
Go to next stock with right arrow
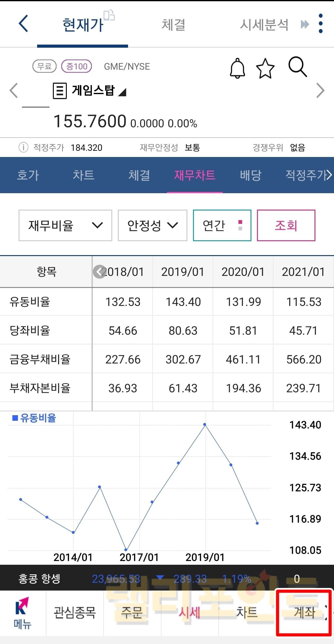click(x=320, y=91)
